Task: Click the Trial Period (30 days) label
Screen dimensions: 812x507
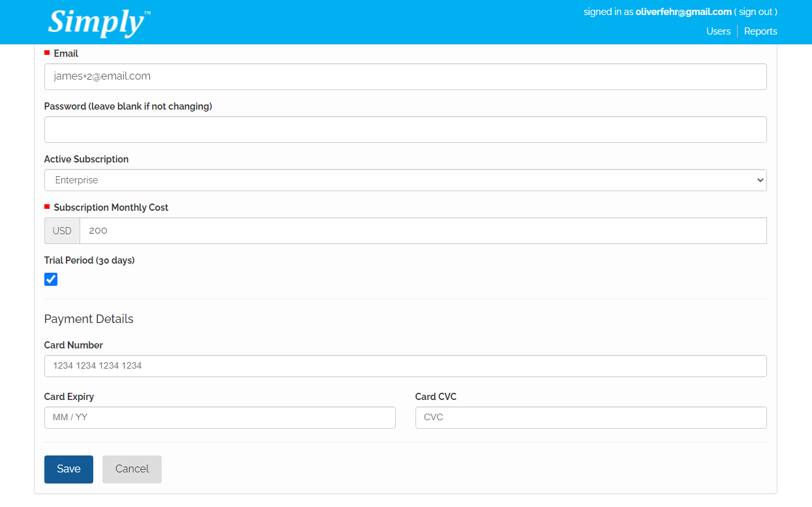Action: click(x=89, y=260)
